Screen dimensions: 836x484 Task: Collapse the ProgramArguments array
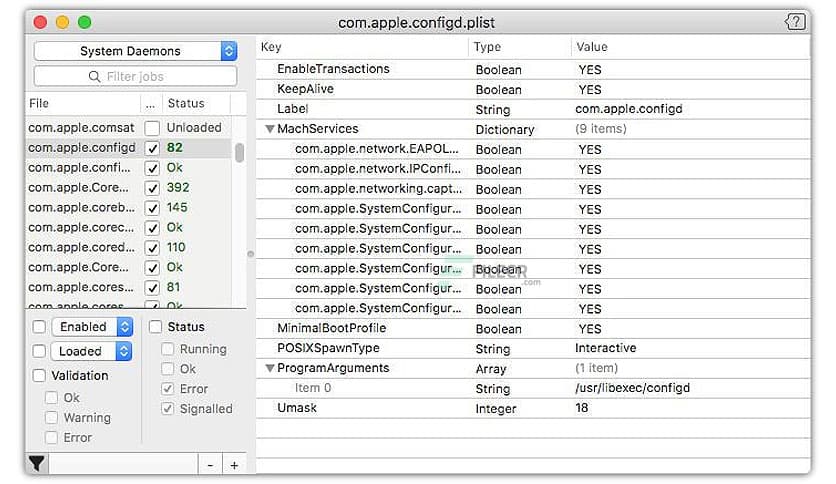[270, 368]
